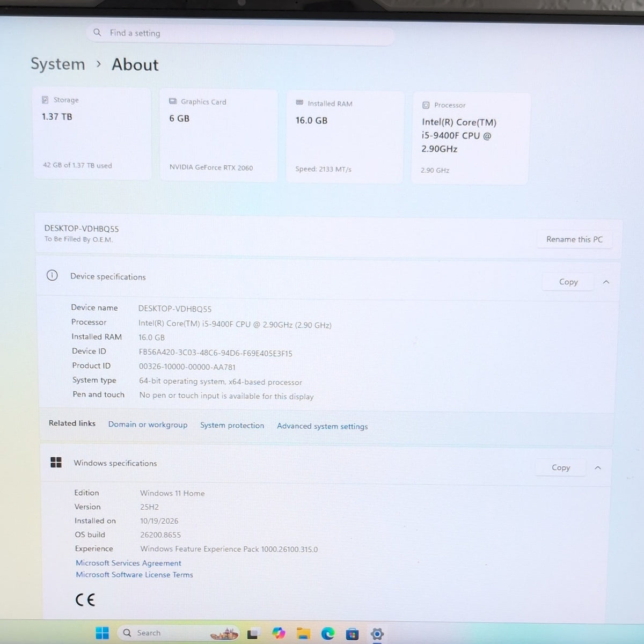The height and width of the screenshot is (644, 644).
Task: Select the Windows Feature Experience Pack text
Action: pos(229,549)
